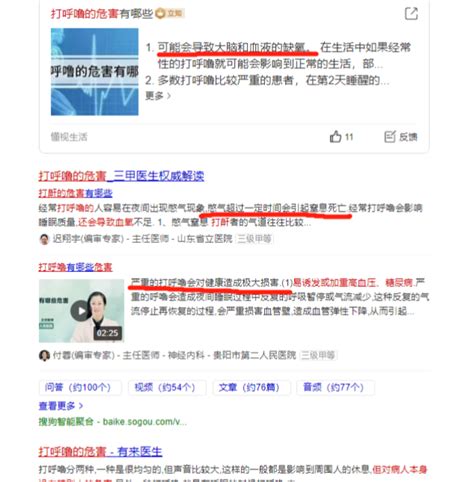Viewport: 474px width, 482px height.
Task: Click the thumbs-up like icon
Action: [335, 136]
